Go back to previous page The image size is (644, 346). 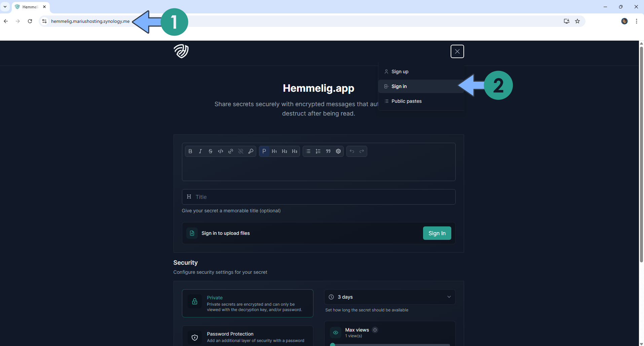(6, 21)
